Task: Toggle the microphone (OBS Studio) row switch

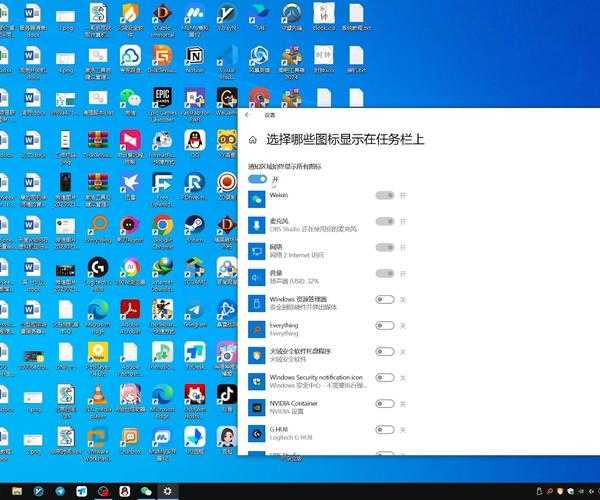Action: point(385,221)
